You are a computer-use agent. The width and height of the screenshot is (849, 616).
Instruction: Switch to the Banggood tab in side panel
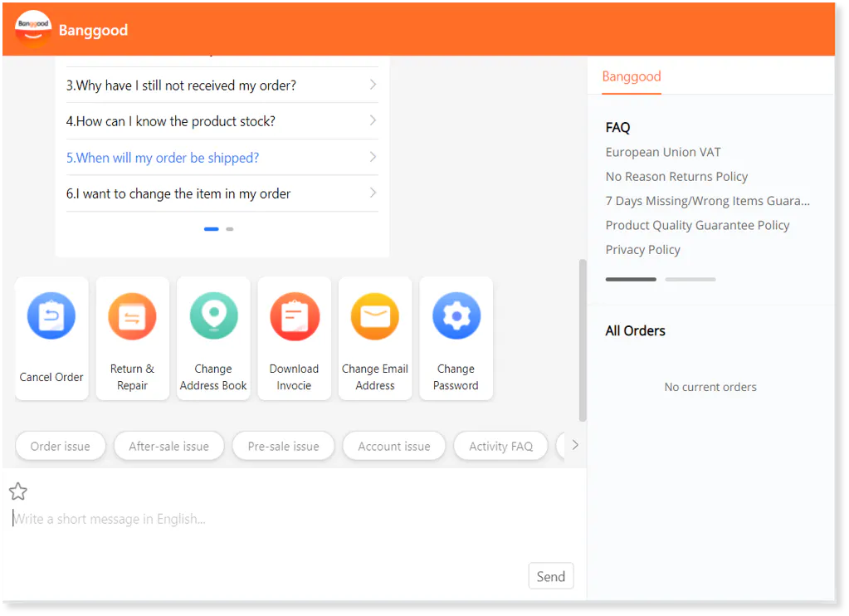point(632,77)
